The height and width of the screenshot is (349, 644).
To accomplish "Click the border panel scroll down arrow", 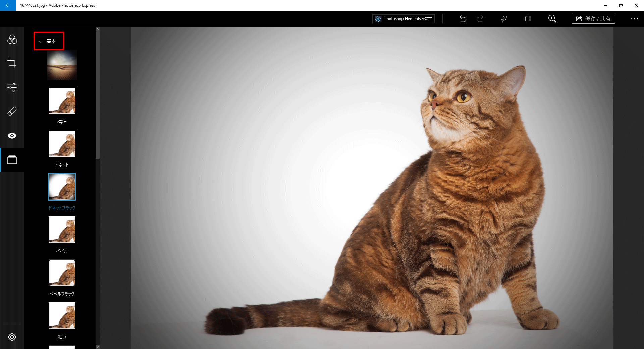I will tap(98, 347).
